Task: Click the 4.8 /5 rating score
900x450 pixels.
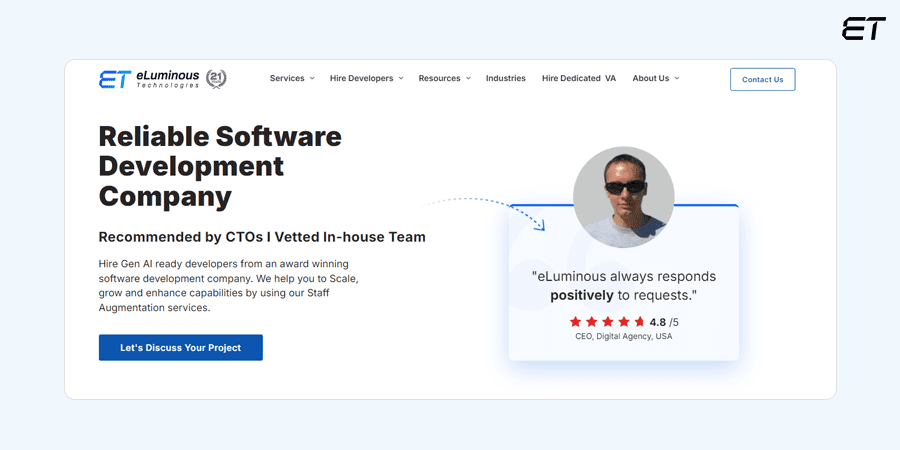Action: coord(664,322)
